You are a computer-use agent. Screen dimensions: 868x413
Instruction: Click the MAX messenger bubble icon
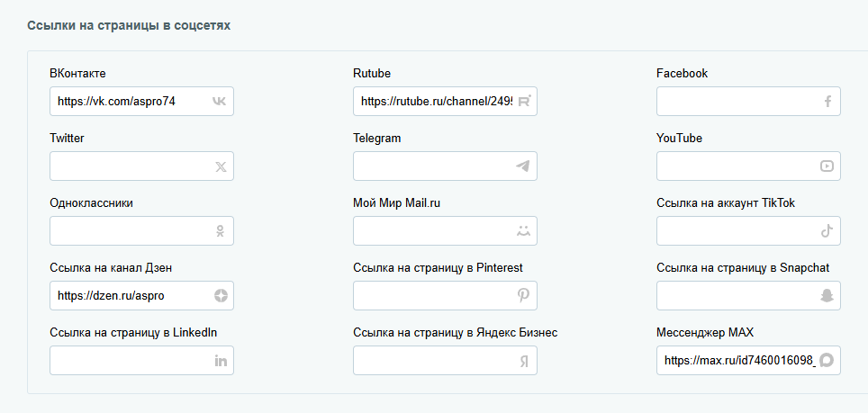(x=827, y=361)
